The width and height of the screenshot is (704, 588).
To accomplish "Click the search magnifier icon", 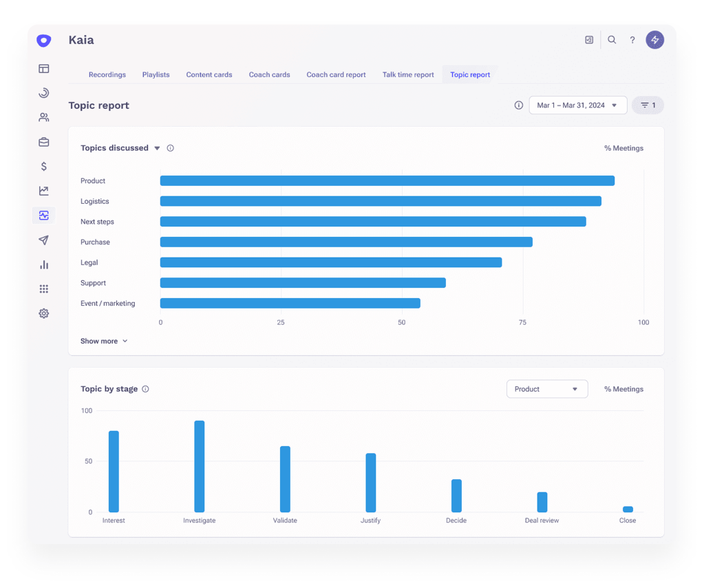I will coord(612,40).
